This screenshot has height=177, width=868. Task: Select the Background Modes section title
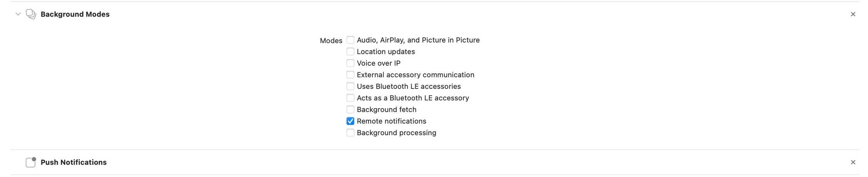pyautogui.click(x=75, y=14)
